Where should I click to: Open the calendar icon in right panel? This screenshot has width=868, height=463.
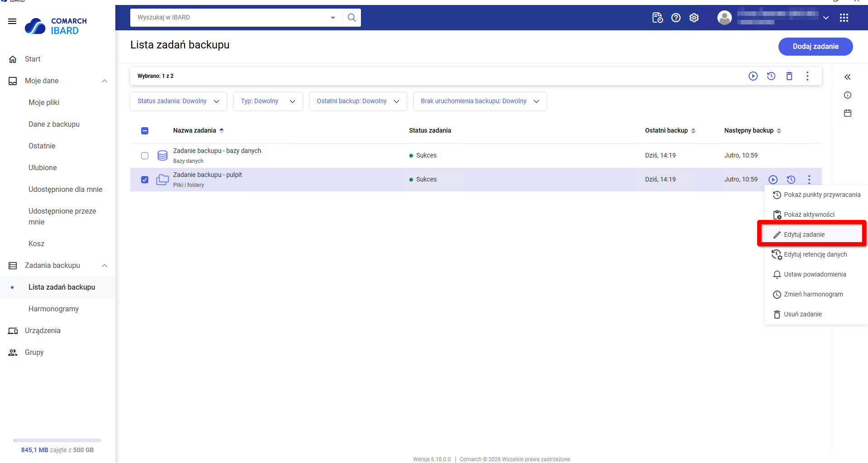[847, 113]
